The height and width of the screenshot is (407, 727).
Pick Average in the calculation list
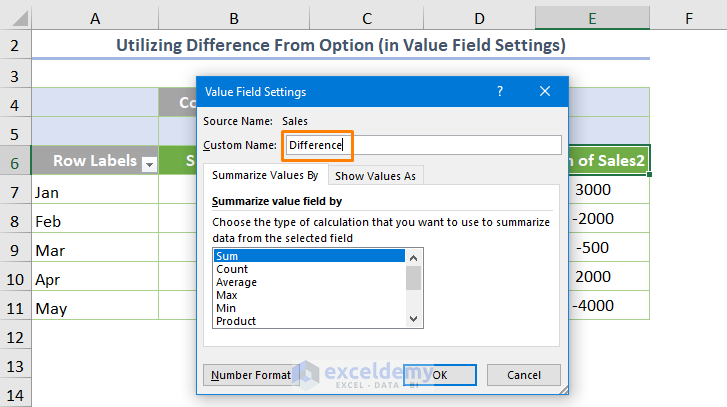click(x=309, y=282)
